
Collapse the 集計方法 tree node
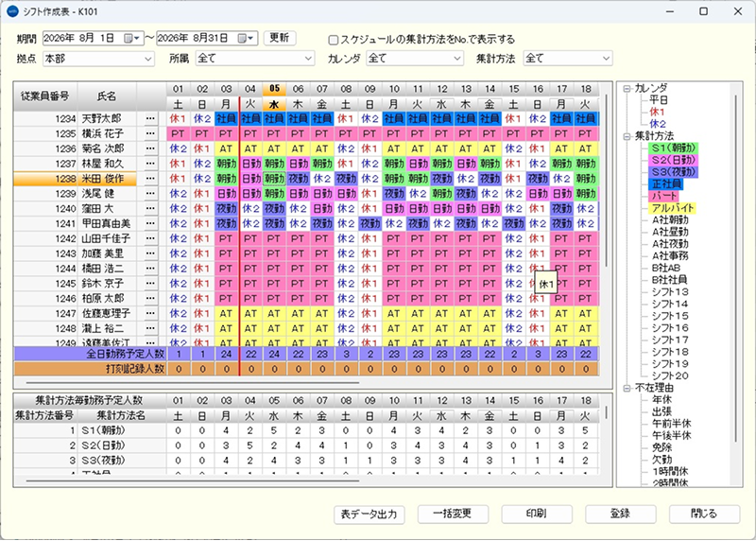pos(627,136)
